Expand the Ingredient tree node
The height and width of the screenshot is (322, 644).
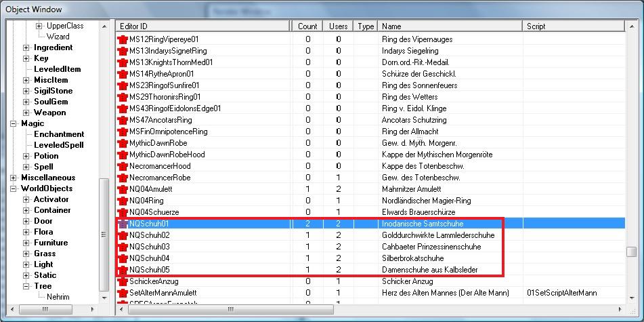coord(26,47)
